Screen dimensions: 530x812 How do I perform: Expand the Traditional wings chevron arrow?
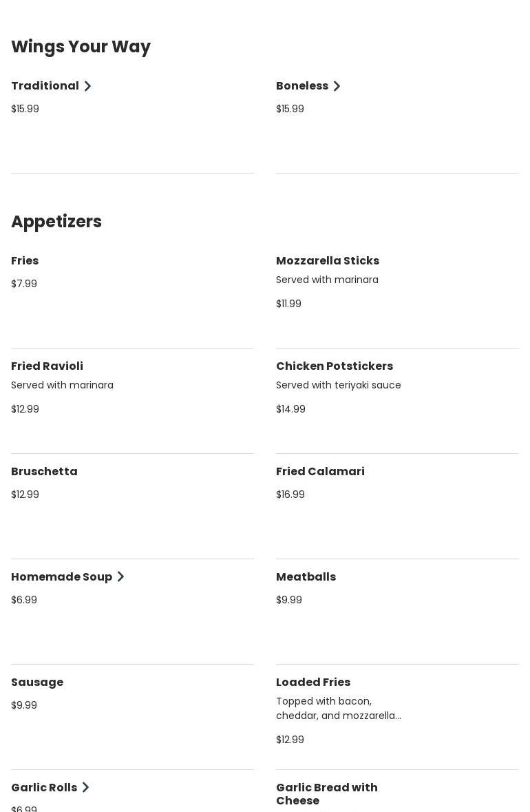87,86
